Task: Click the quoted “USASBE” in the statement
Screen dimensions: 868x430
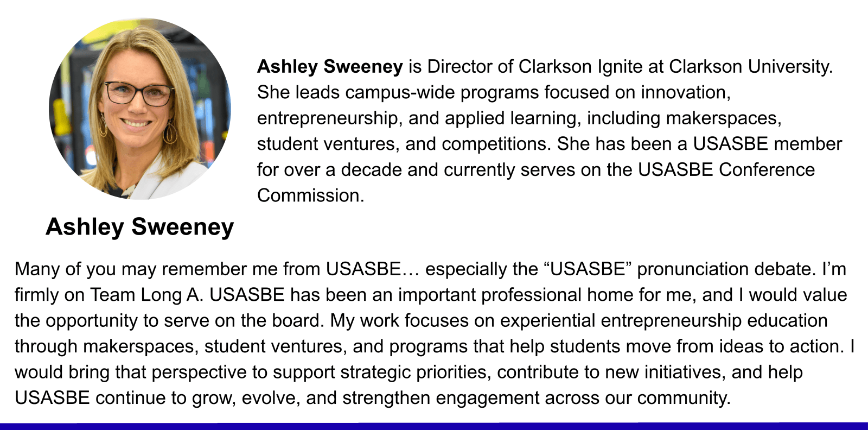Action: pos(588,269)
